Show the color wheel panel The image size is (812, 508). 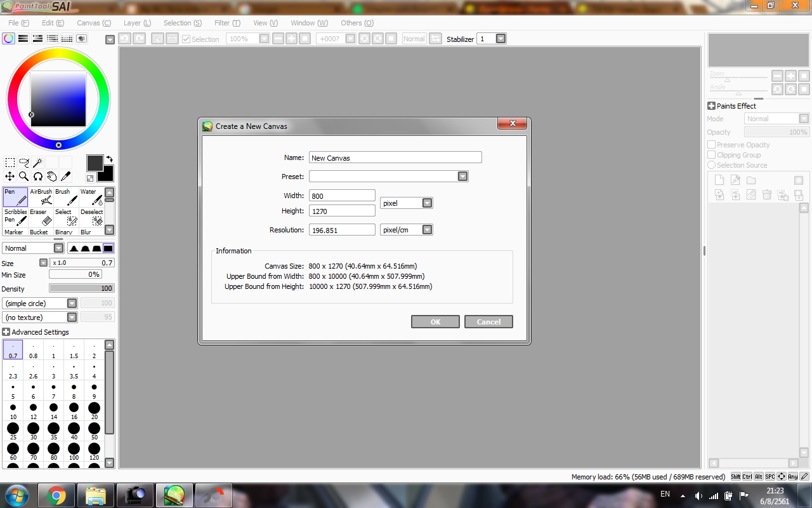click(9, 39)
